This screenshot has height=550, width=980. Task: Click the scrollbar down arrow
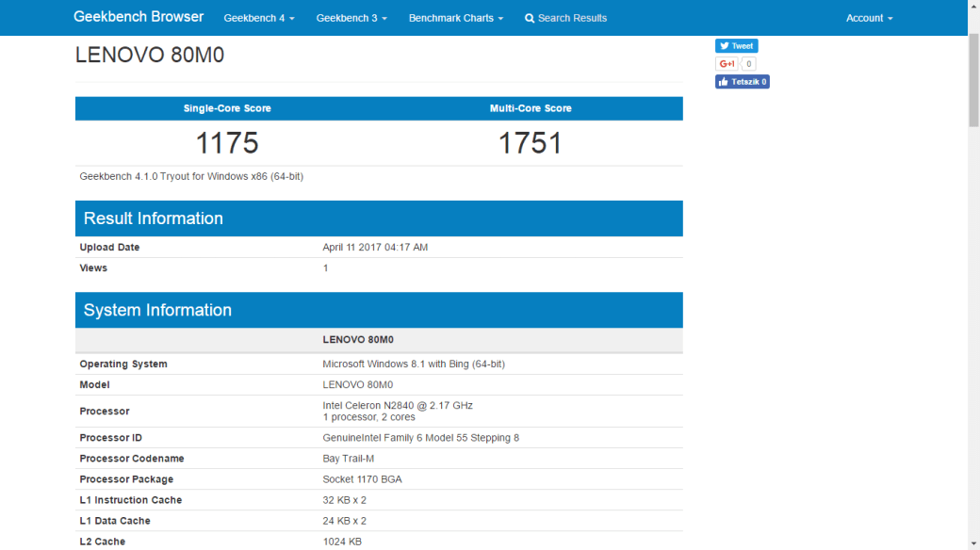coord(973,543)
